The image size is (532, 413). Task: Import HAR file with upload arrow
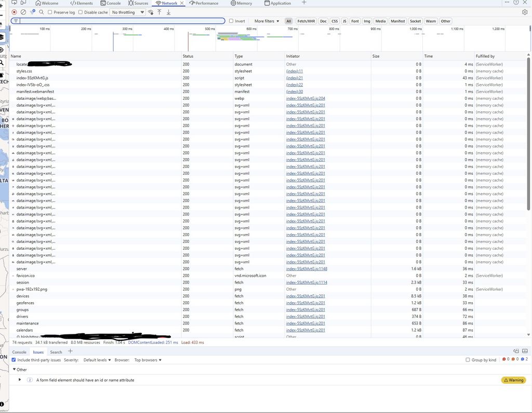pyautogui.click(x=159, y=12)
